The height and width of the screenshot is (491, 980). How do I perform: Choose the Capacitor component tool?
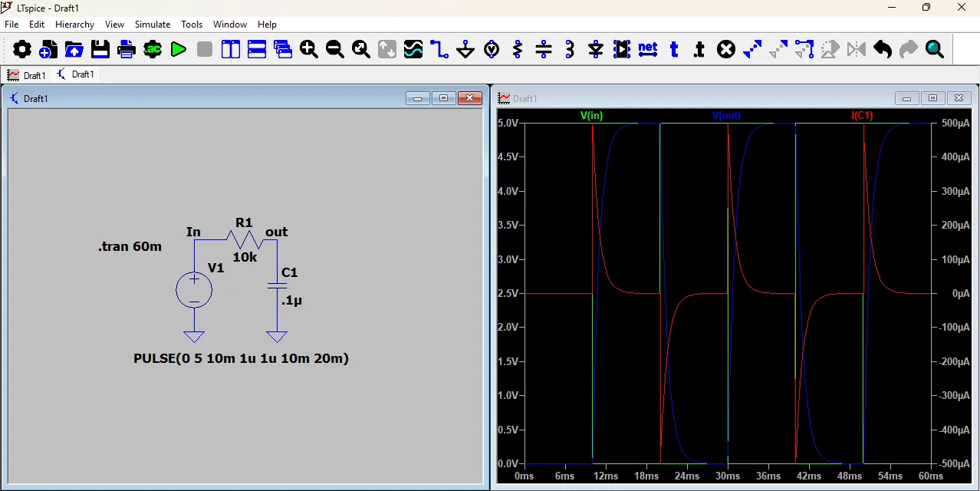pyautogui.click(x=544, y=50)
